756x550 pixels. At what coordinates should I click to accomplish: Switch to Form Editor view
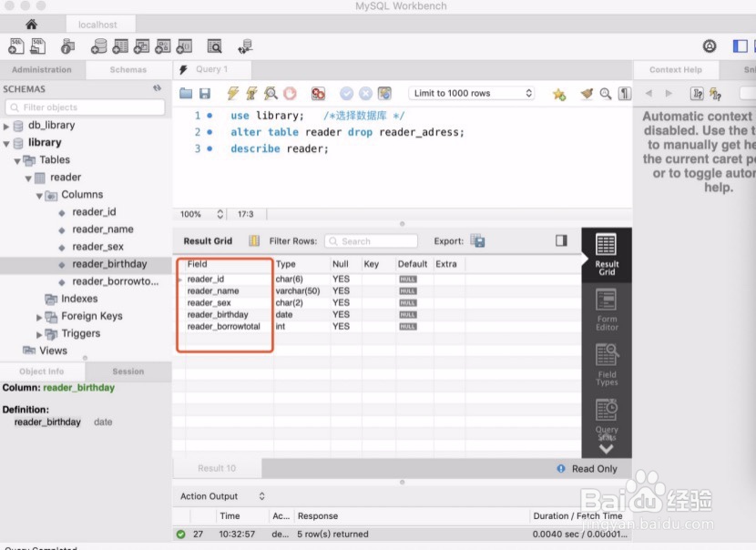click(x=606, y=310)
